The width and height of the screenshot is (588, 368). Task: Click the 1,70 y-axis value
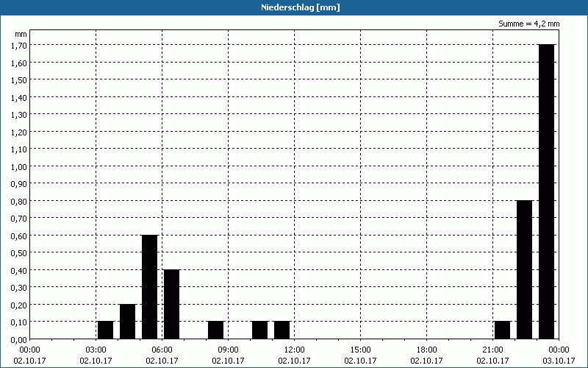coord(19,46)
